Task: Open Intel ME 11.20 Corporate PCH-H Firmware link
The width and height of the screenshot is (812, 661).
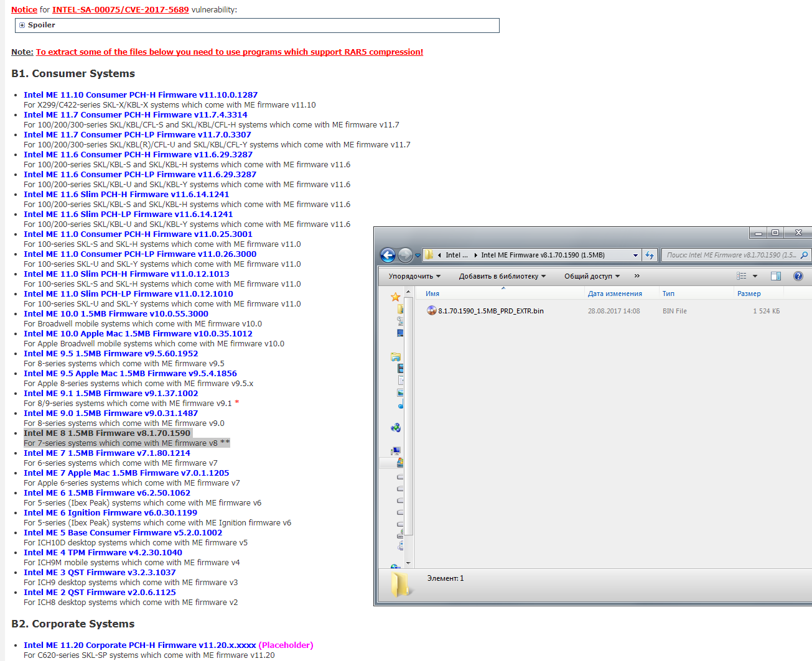Action: (140, 645)
